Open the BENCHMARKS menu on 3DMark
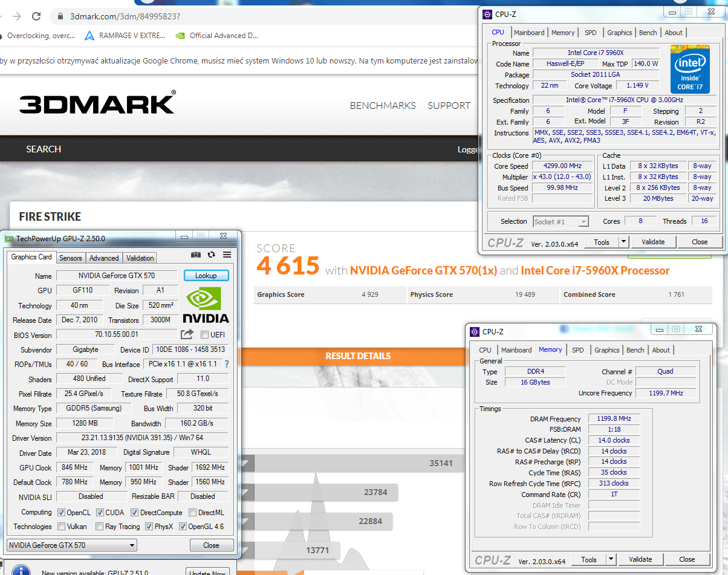Viewport: 728px width, 575px height. [x=383, y=105]
